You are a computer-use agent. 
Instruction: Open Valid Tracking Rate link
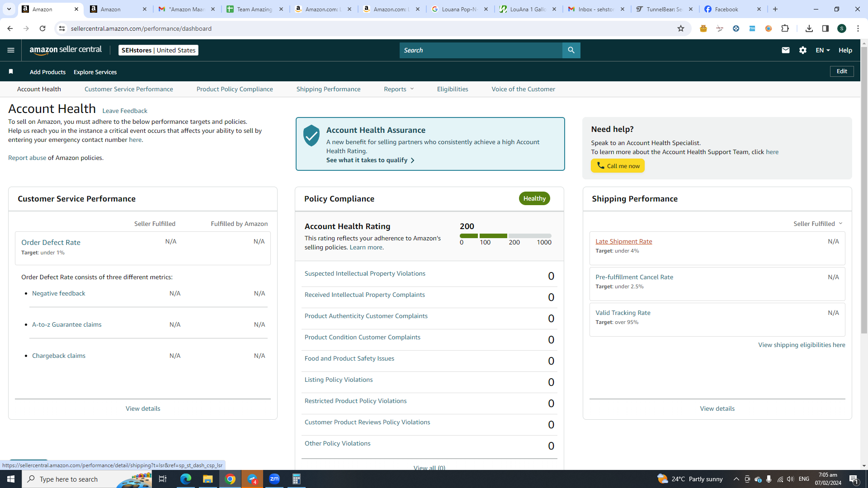coord(623,313)
